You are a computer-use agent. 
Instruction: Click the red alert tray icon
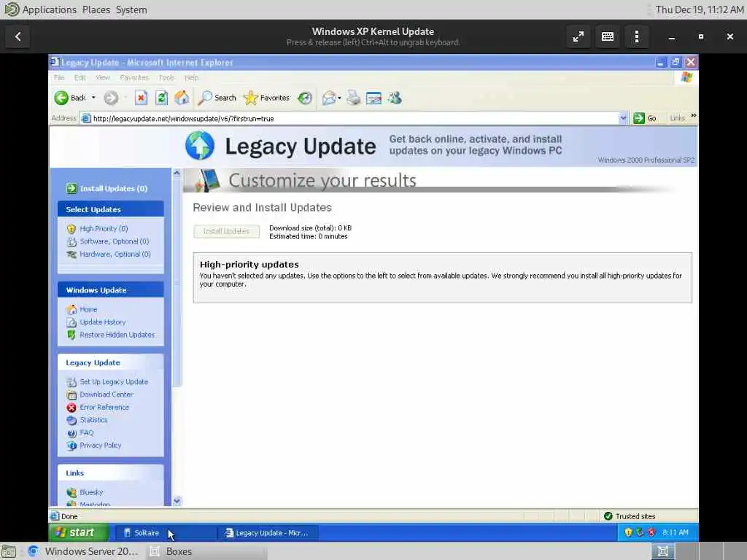click(651, 532)
